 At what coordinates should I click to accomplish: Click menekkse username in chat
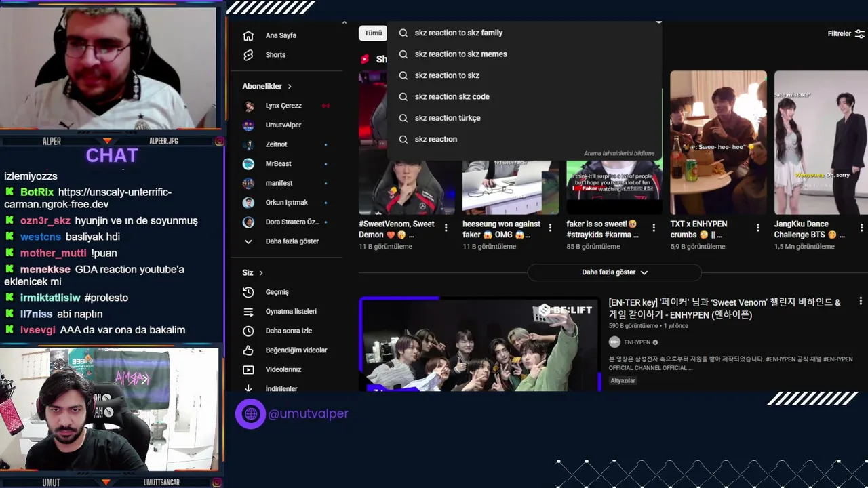tap(45, 269)
